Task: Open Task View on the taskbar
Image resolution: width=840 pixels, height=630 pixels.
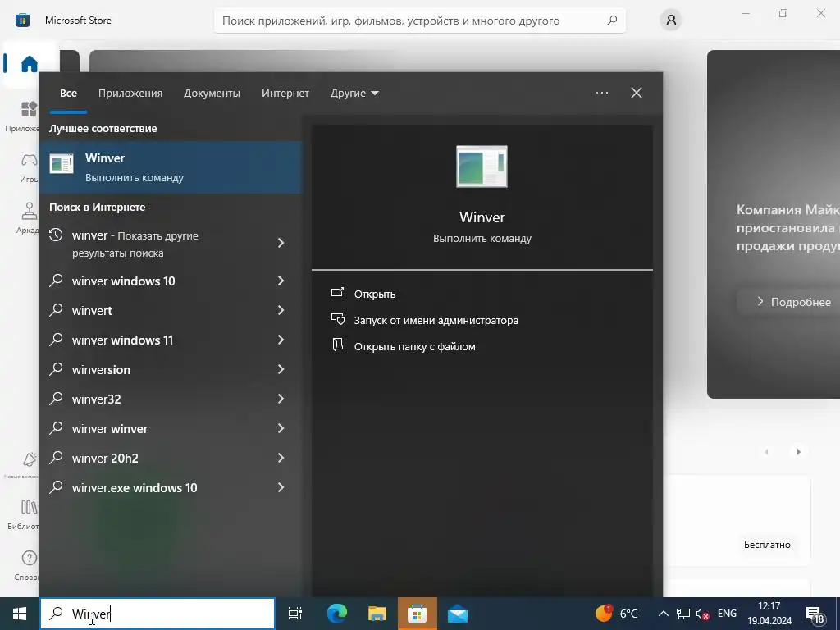Action: [x=295, y=614]
